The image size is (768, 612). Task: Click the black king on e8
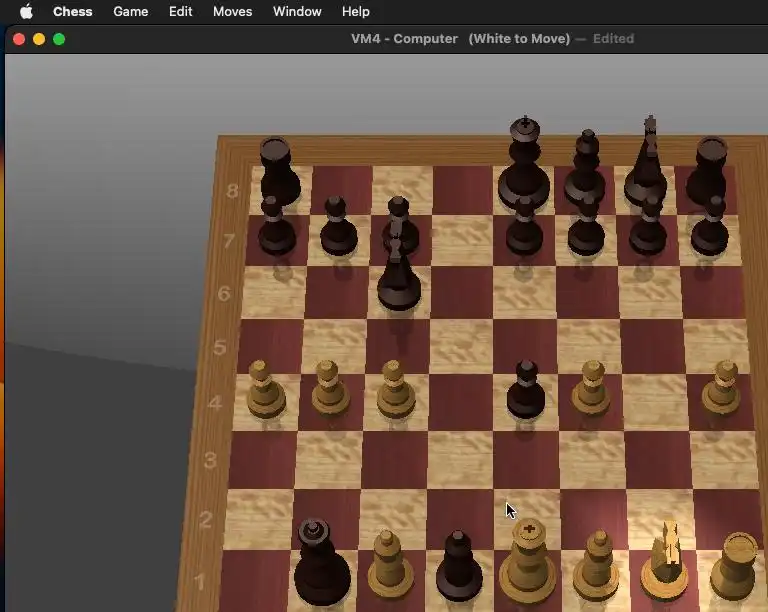point(524,164)
